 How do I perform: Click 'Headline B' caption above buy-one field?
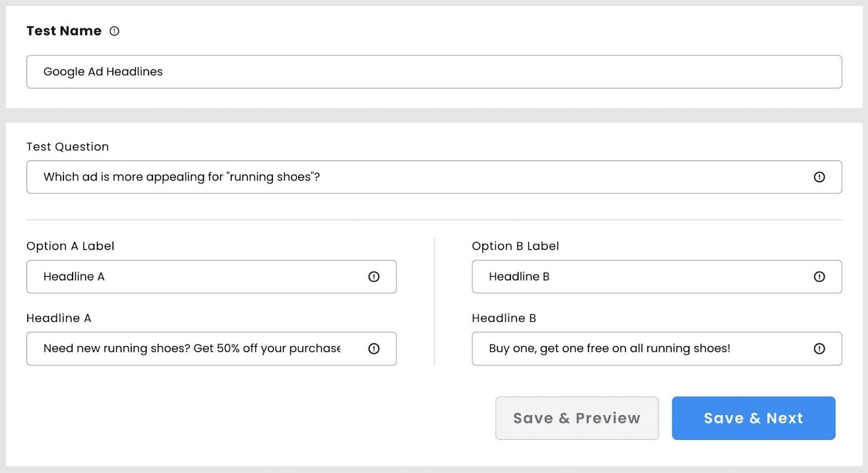[x=504, y=318]
